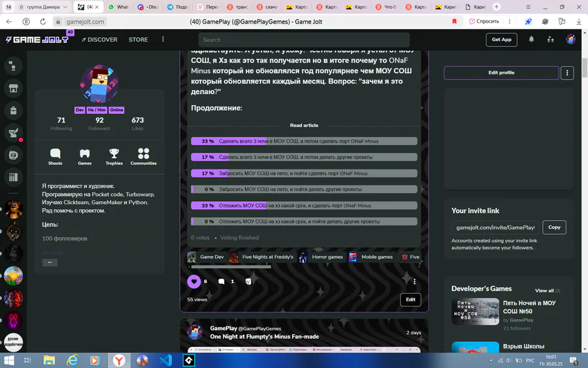The width and height of the screenshot is (588, 368).
Task: Switch to the WhatsApp browser tab
Action: [118, 7]
